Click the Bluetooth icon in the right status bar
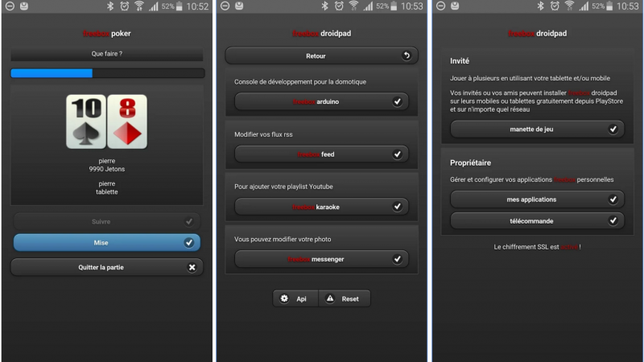The image size is (644, 362). [540, 6]
